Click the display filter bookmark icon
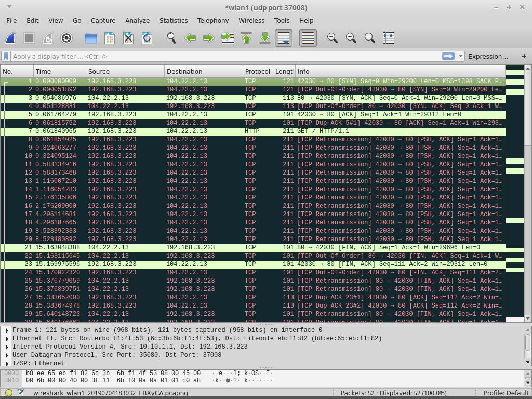 click(6, 56)
